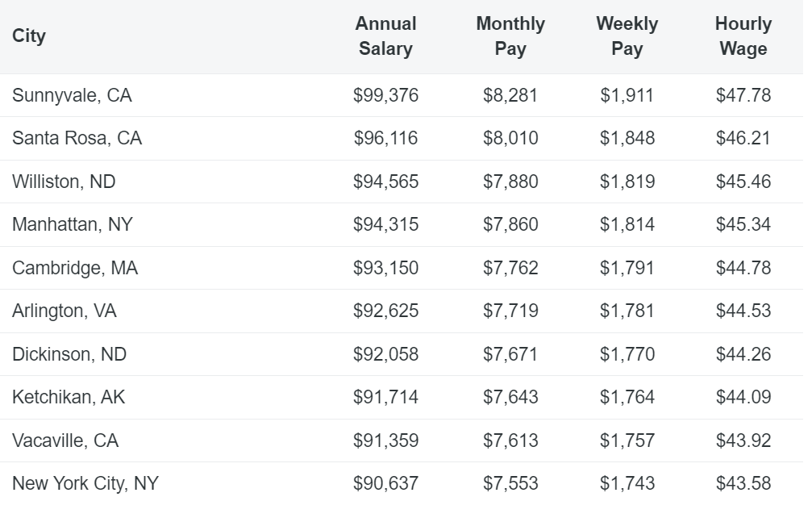Select the $43.58 hourly wage value
The height and width of the screenshot is (522, 812).
743,483
